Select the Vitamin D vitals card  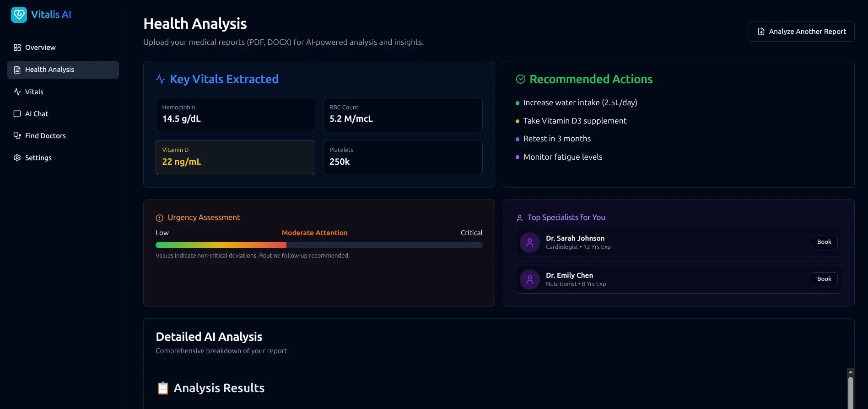coord(235,157)
